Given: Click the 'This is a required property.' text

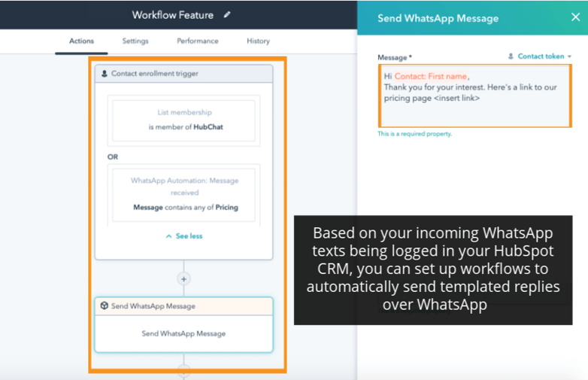Looking at the screenshot, I should pyautogui.click(x=415, y=134).
